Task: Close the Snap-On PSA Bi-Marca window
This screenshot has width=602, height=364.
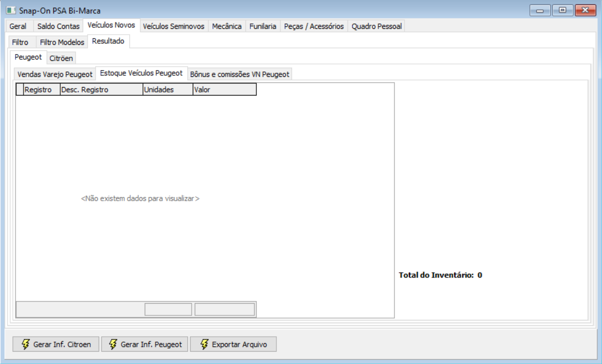Action: 585,10
